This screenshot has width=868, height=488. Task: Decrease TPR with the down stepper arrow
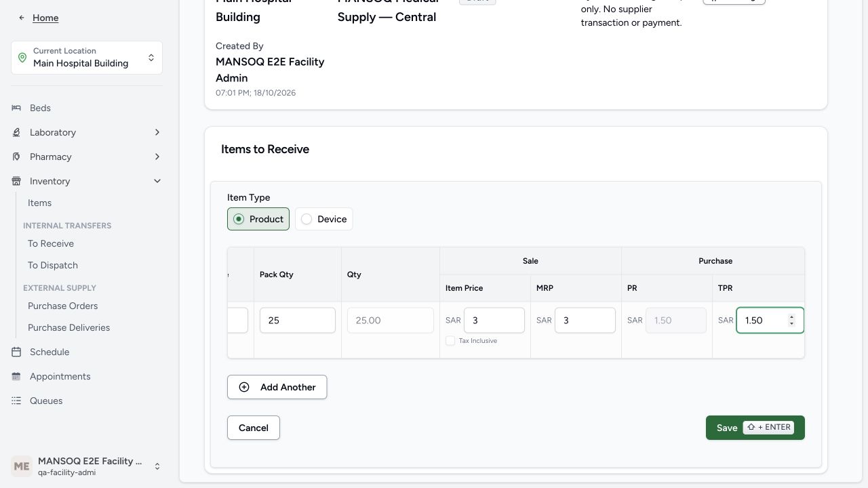(x=791, y=323)
